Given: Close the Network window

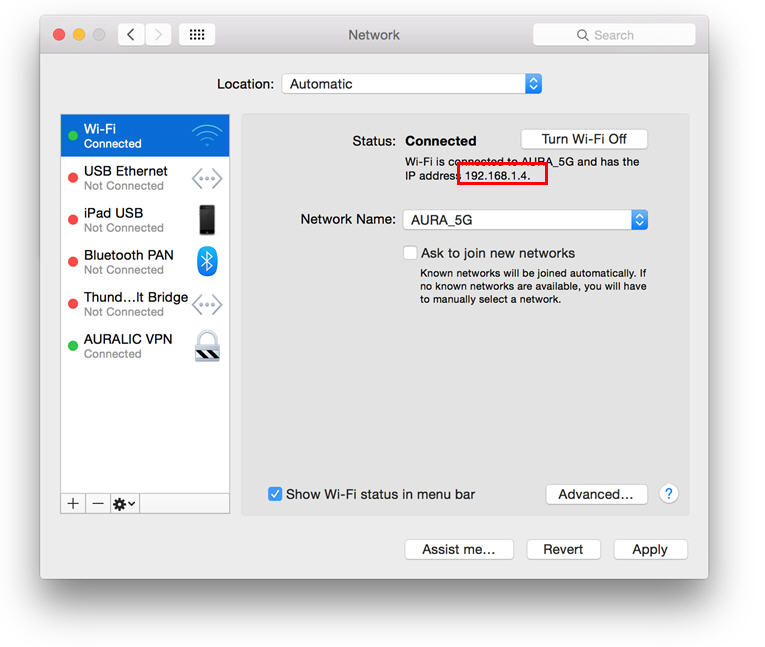Looking at the screenshot, I should (59, 35).
